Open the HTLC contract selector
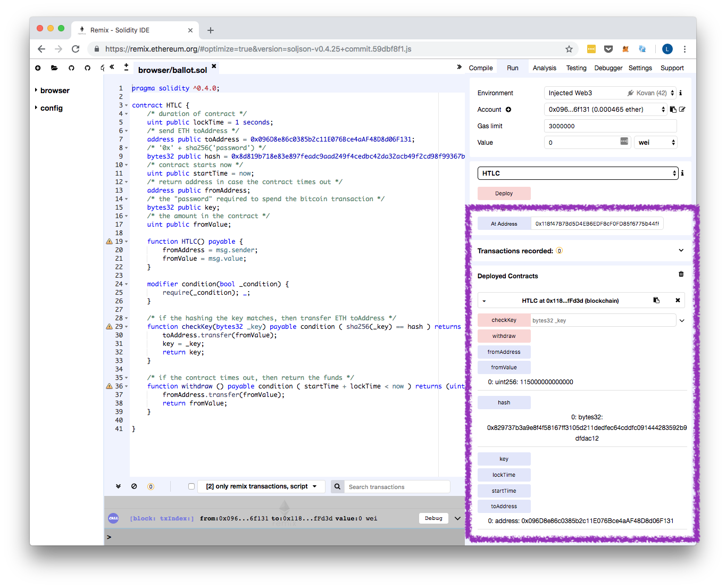The height and width of the screenshot is (588, 726). pyautogui.click(x=578, y=173)
